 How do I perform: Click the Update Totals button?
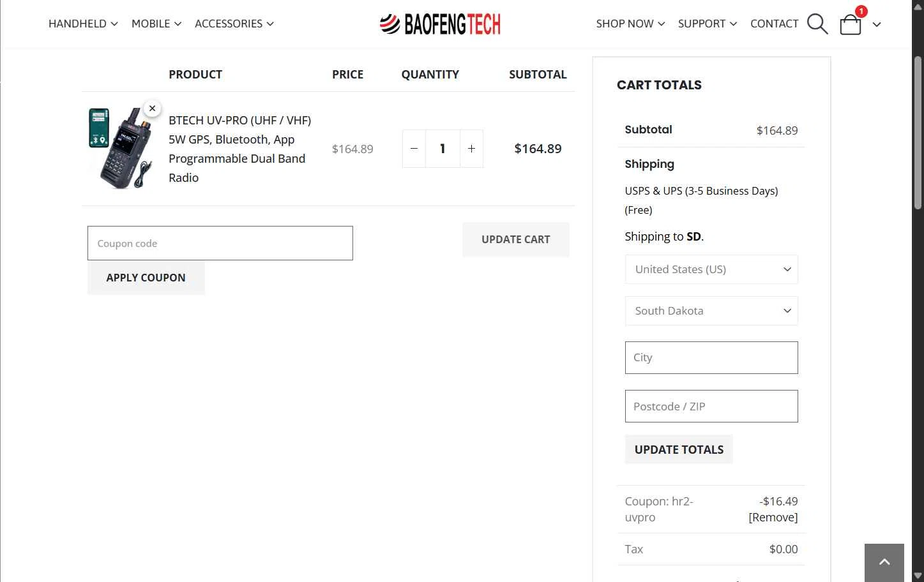(679, 449)
